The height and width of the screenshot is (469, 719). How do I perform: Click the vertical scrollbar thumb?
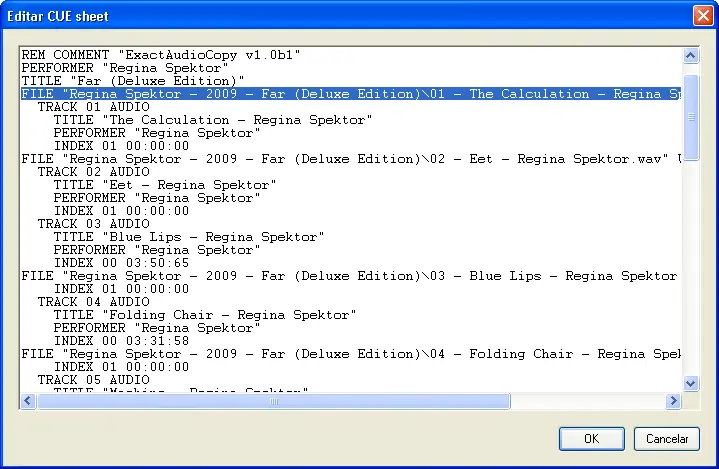[691, 117]
